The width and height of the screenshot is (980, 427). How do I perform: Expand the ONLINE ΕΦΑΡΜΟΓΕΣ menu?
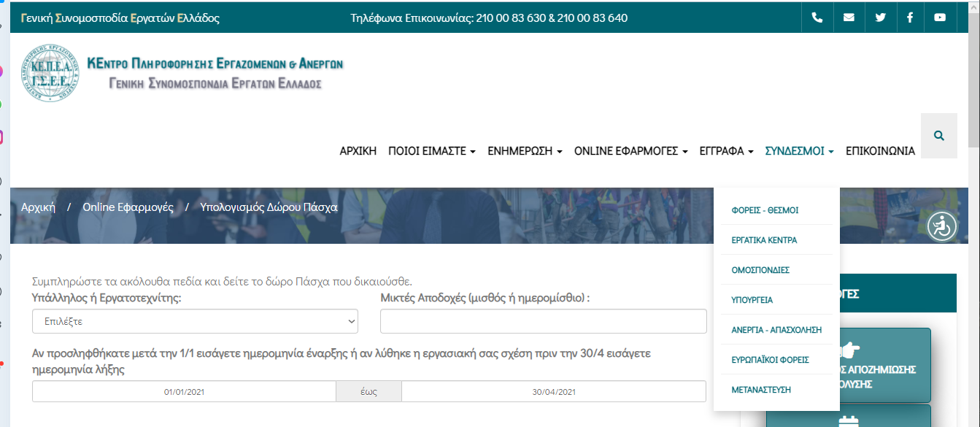click(631, 151)
